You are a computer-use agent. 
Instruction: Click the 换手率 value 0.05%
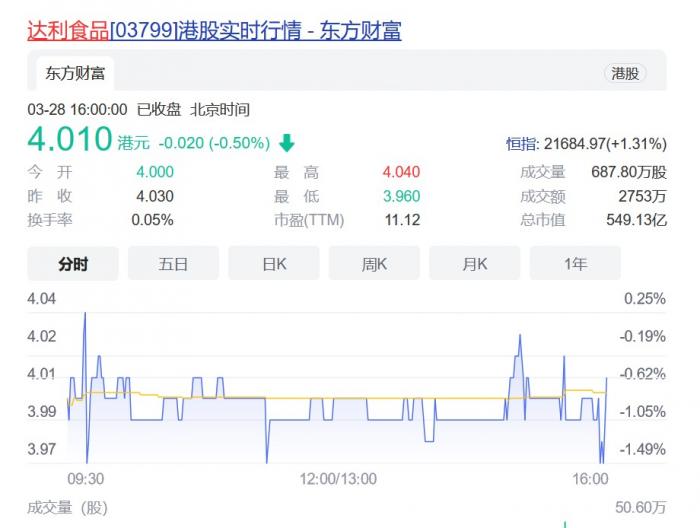tap(152, 220)
